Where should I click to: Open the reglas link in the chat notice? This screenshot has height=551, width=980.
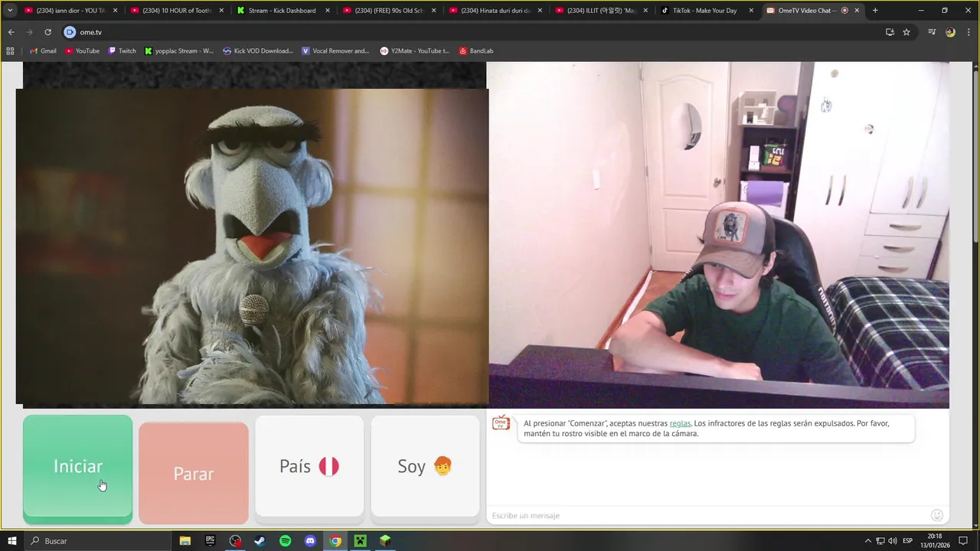pos(680,423)
